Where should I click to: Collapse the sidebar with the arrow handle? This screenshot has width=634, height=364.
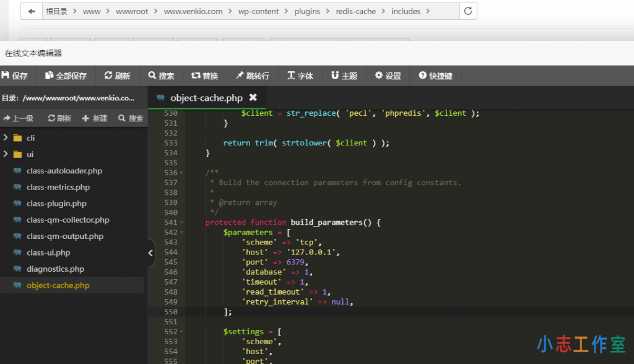[150, 253]
